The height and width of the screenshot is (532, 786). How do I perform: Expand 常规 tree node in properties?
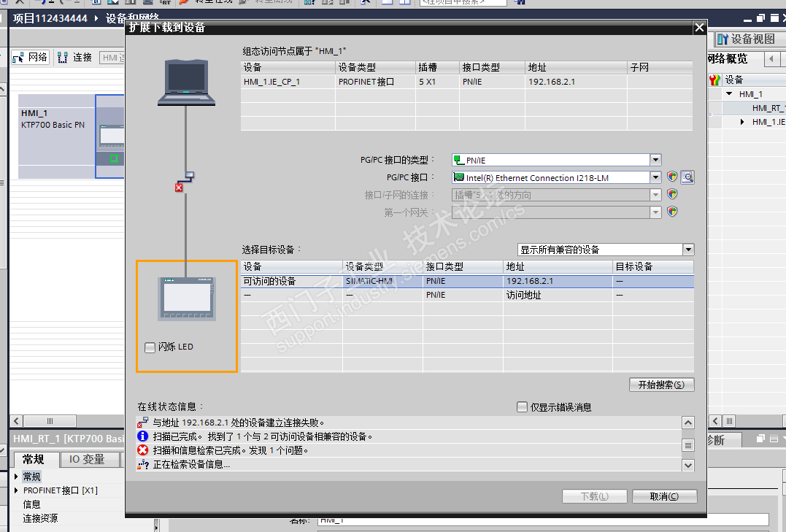coord(16,477)
